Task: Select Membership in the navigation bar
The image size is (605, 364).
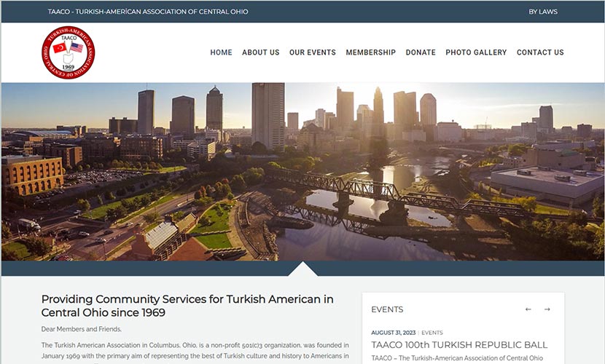Action: point(370,52)
